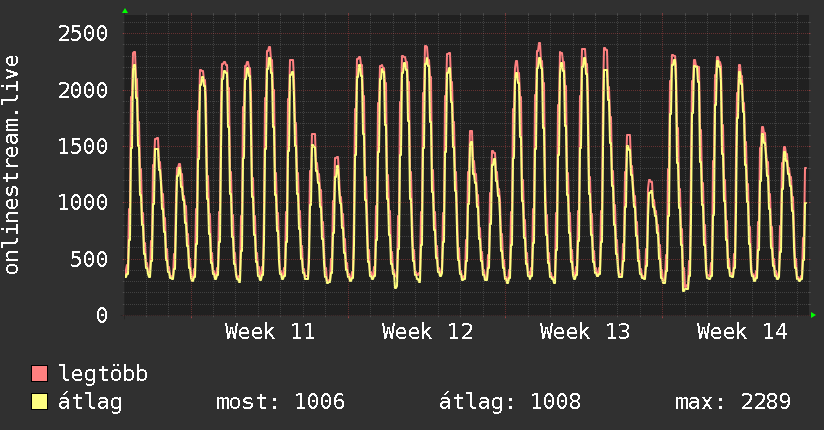The image size is (824, 430).
Task: Select the 'max: 2289' statistic
Action: pos(733,402)
